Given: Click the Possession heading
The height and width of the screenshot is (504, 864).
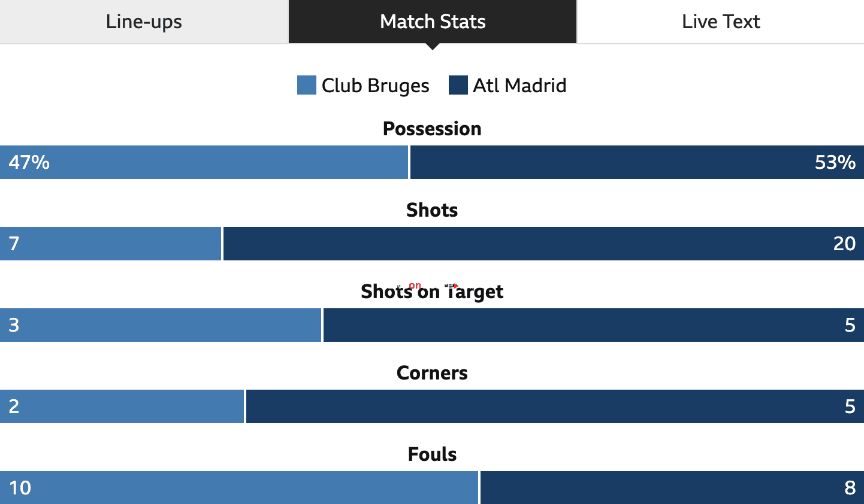Looking at the screenshot, I should click(x=432, y=129).
